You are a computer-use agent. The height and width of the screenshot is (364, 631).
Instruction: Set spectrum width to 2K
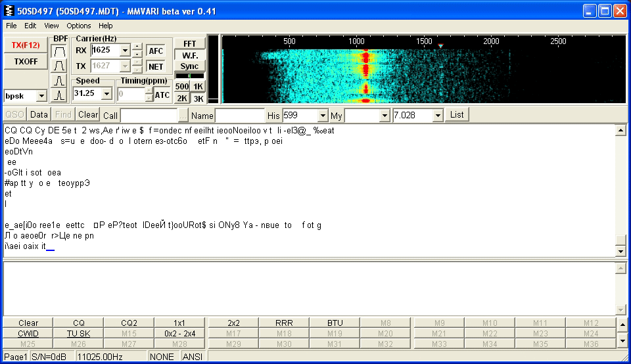pyautogui.click(x=182, y=98)
